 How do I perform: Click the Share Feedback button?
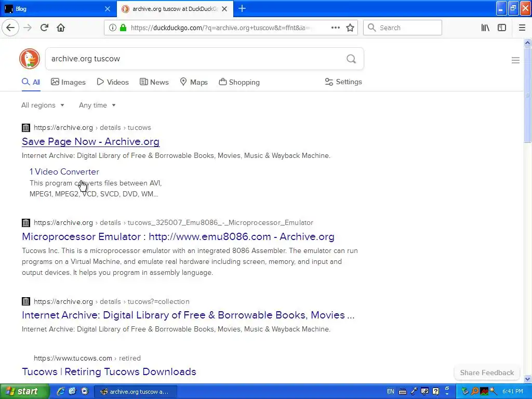487,373
